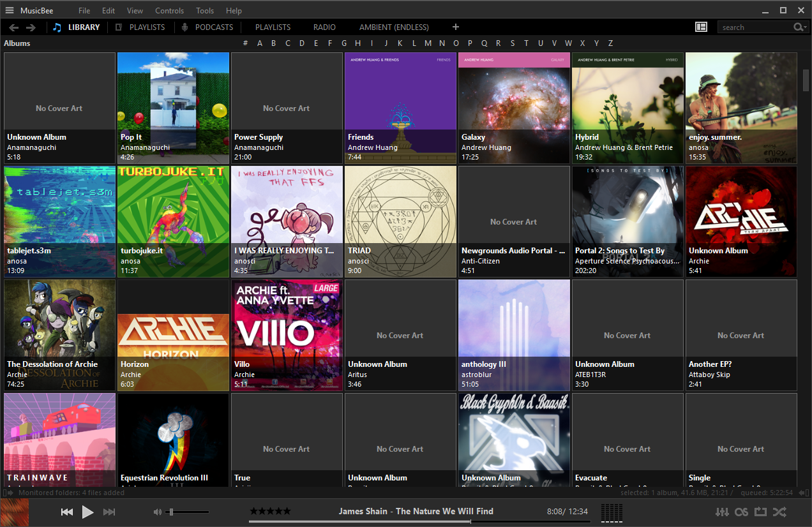Toggle shuffle playback mode
The height and width of the screenshot is (527, 812).
click(x=779, y=512)
